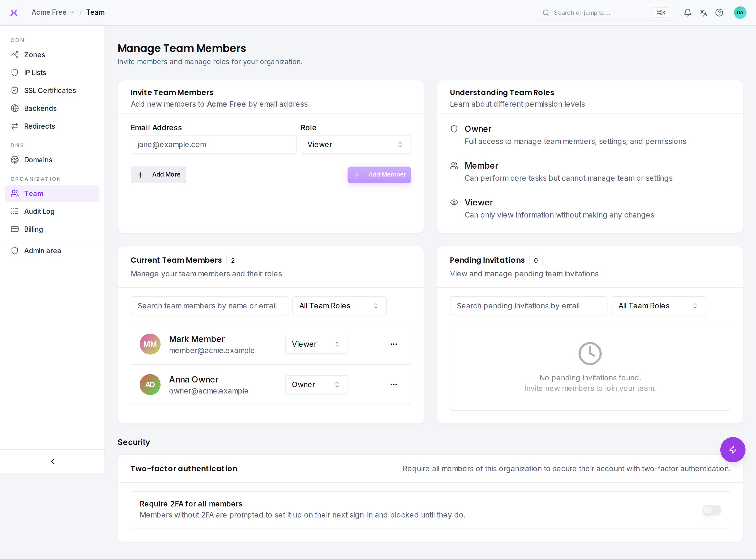Screen dimensions: 756x559
Task: Click the Owner role shield icon
Action: pyautogui.click(x=454, y=128)
